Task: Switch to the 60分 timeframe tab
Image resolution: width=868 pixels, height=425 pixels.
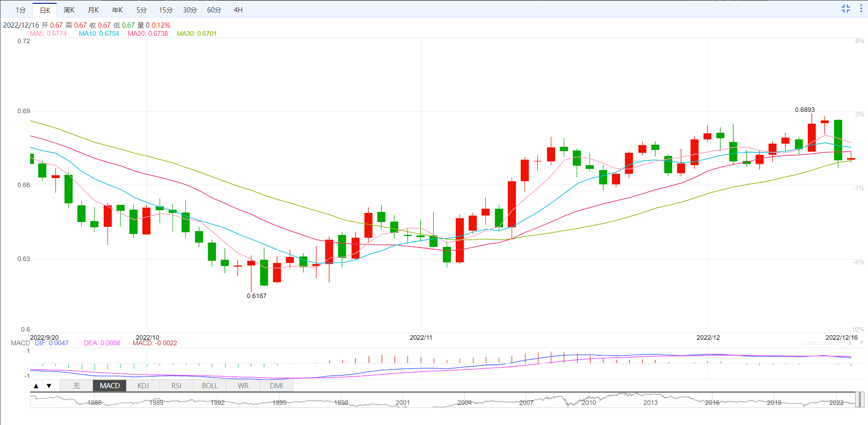Action: click(214, 10)
